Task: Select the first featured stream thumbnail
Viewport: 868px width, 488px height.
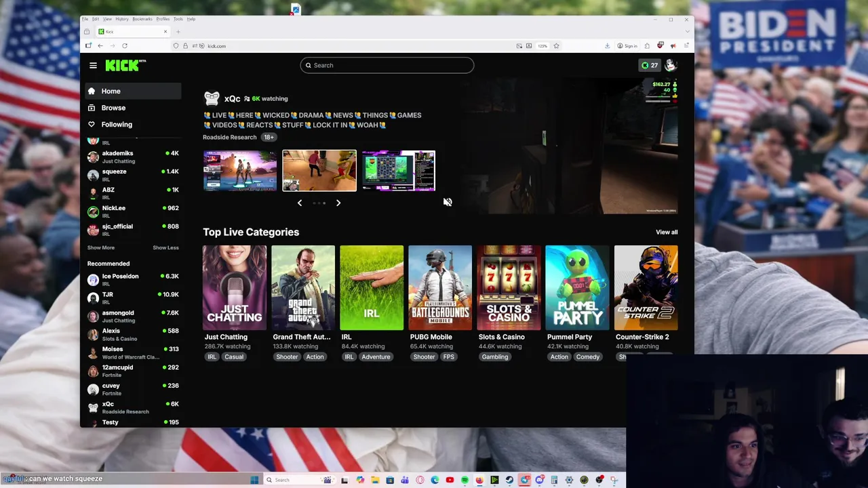Action: click(239, 171)
